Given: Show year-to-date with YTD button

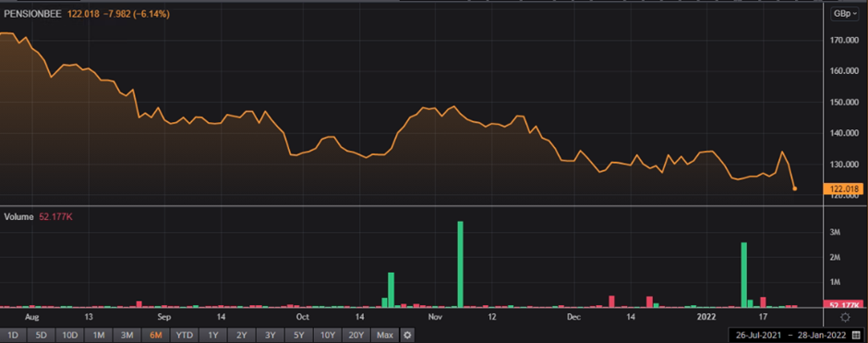Looking at the screenshot, I should (x=185, y=336).
